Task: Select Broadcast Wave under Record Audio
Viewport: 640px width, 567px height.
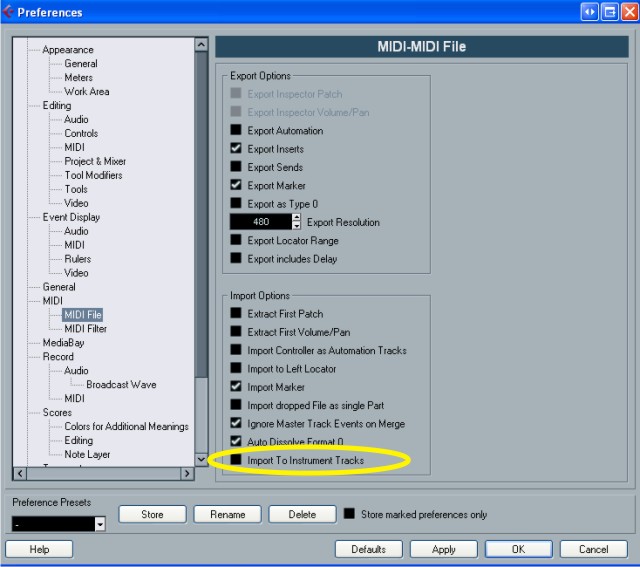Action: 121,385
